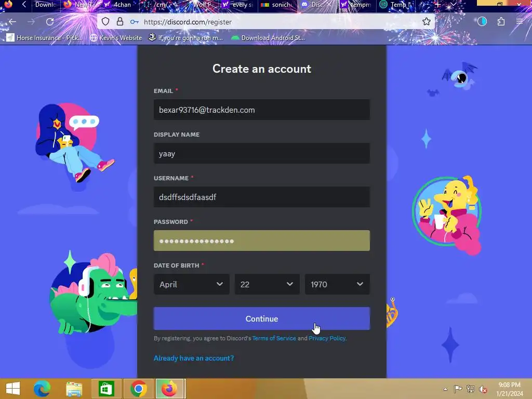Switch to the Wolf P tab
This screenshot has width=532, height=399.
(x=199, y=5)
